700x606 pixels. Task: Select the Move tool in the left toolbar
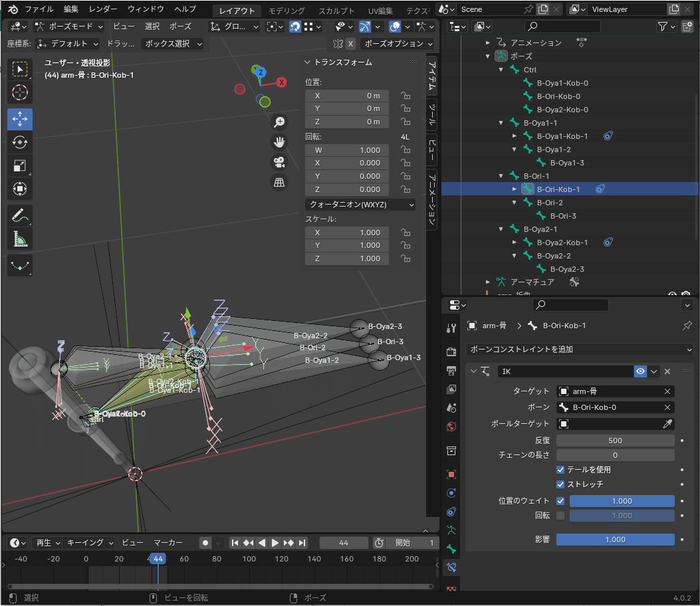[20, 119]
